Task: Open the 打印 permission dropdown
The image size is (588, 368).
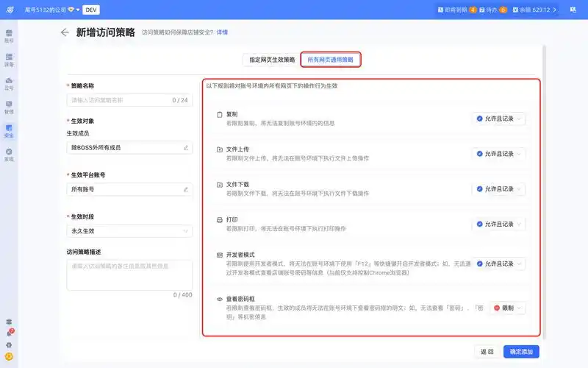Action: pos(499,224)
